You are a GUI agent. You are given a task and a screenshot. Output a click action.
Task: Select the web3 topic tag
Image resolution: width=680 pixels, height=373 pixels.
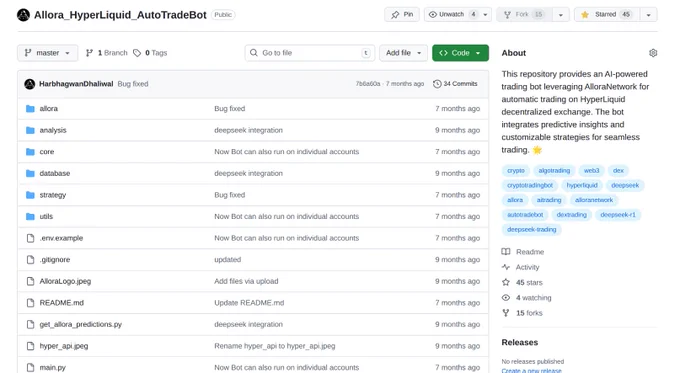coord(591,170)
